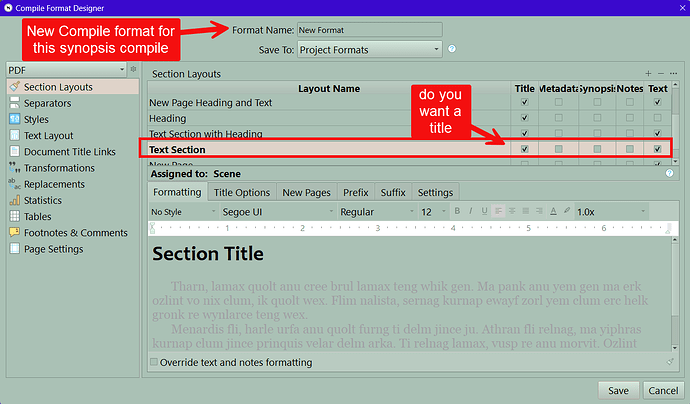Select the Heading layout row
The height and width of the screenshot is (404, 690).
(x=329, y=118)
